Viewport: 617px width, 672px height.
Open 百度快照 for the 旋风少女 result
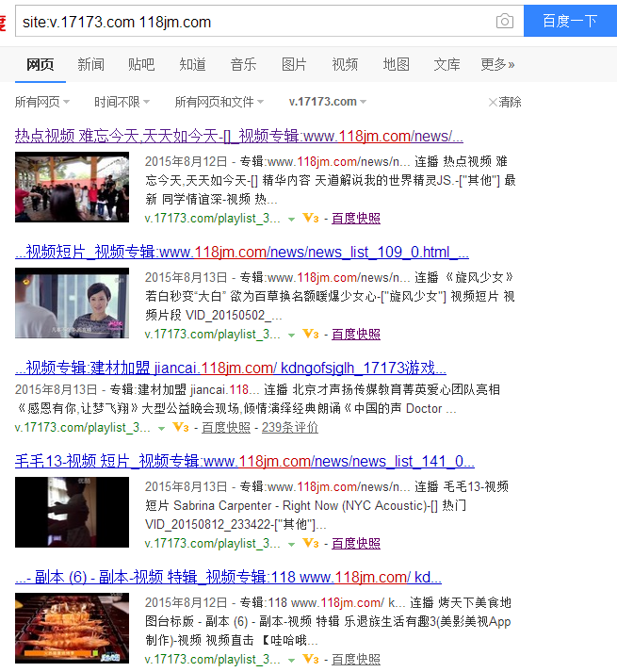pos(356,335)
